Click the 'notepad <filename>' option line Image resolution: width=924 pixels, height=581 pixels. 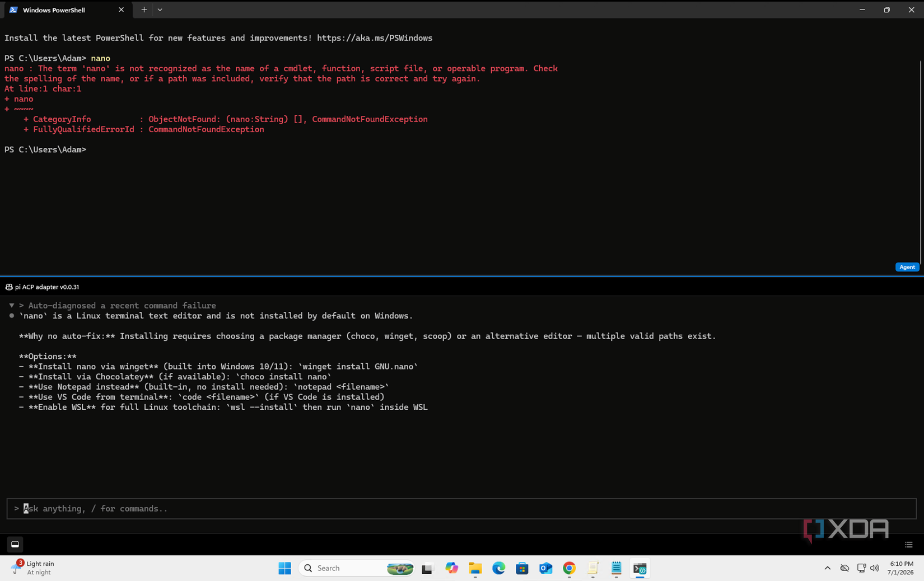click(204, 387)
